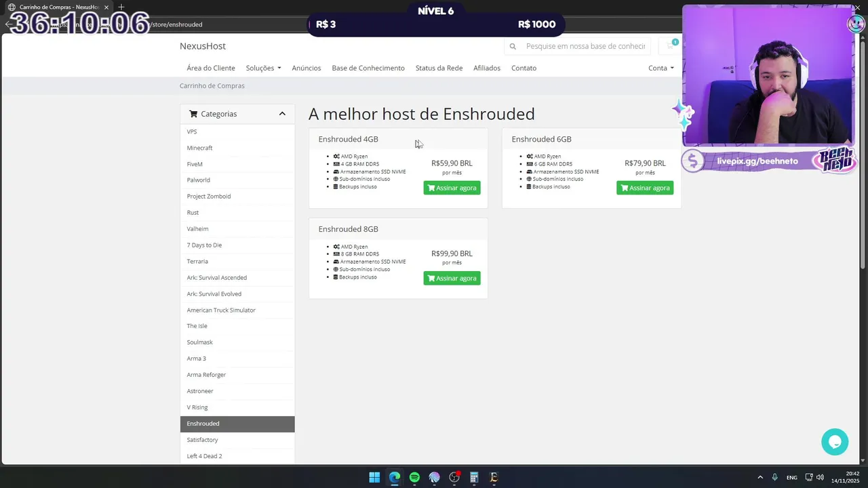Viewport: 868px width, 488px height.
Task: Select the V Rising category
Action: click(237, 407)
